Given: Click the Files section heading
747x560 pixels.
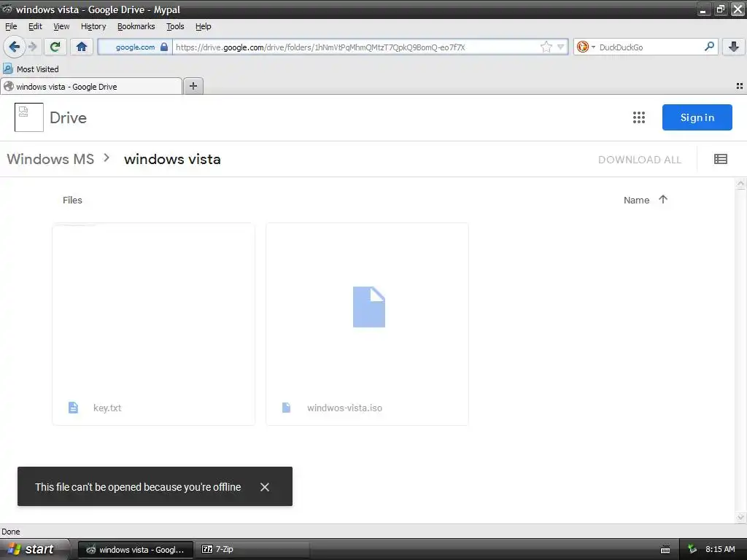Looking at the screenshot, I should coord(72,200).
